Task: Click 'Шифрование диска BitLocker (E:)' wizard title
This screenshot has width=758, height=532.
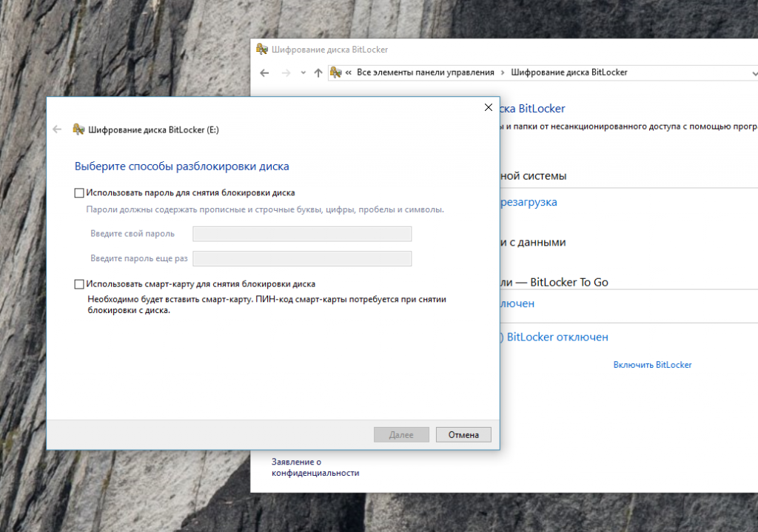Action: click(153, 129)
